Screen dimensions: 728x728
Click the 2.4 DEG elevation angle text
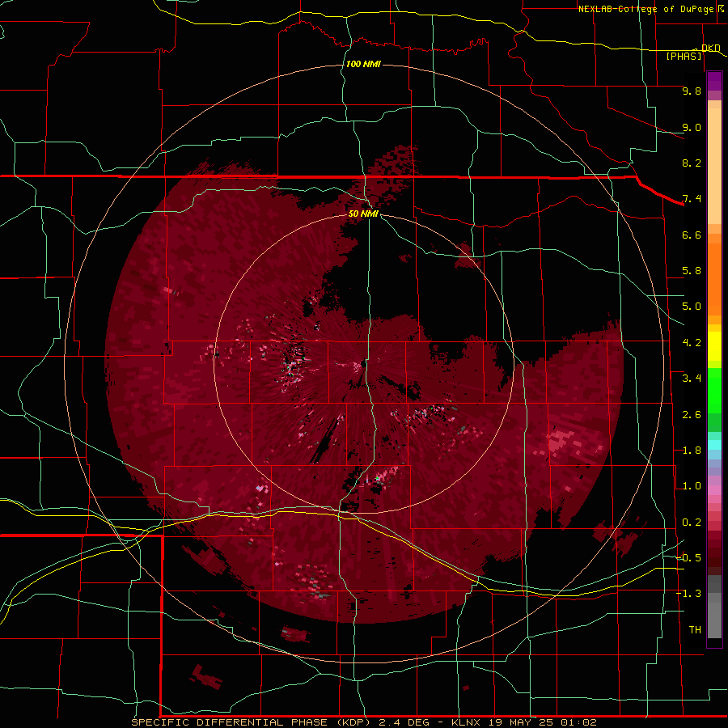(403, 722)
